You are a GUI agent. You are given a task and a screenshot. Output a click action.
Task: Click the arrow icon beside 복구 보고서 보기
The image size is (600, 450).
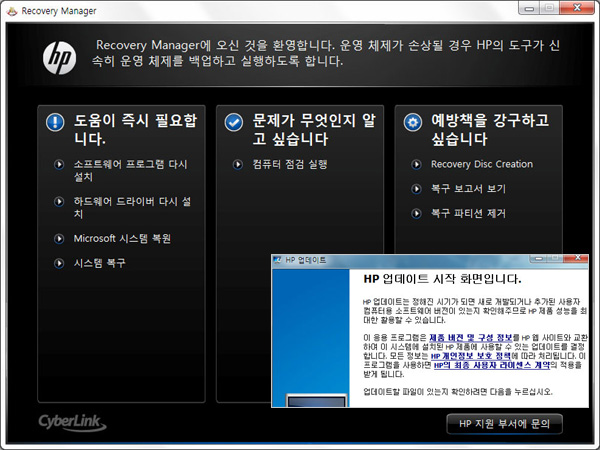coord(416,189)
